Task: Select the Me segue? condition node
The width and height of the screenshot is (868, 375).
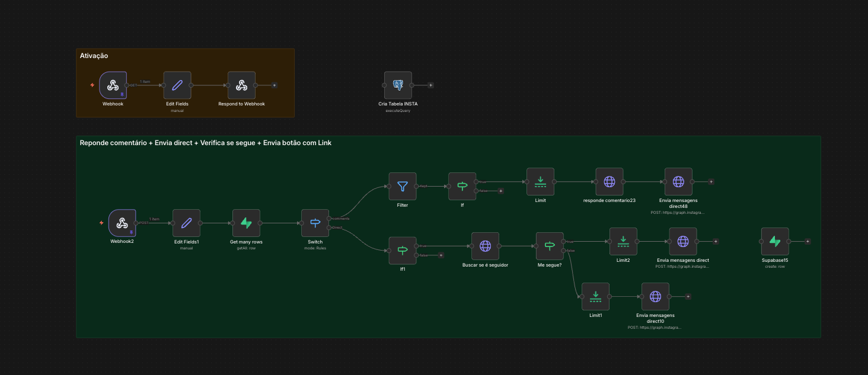Action: click(550, 246)
